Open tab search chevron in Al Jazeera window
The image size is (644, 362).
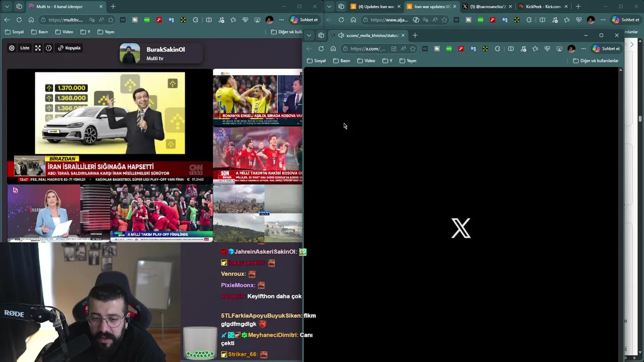[x=329, y=7]
